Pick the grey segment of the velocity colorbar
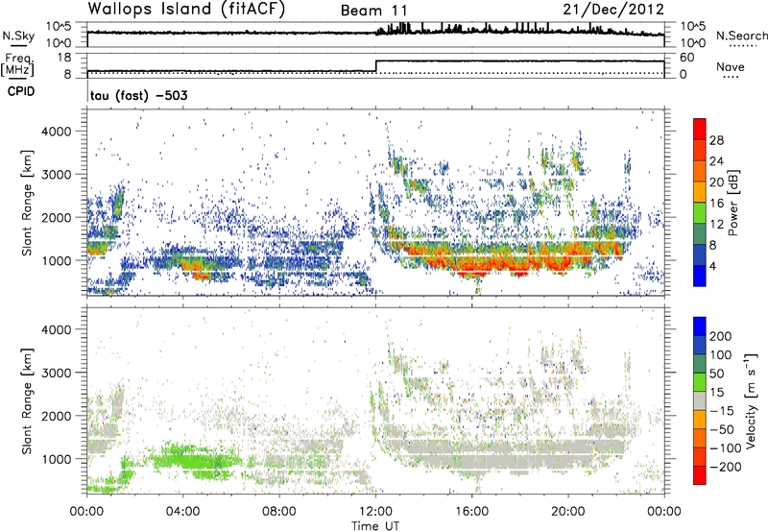Screen dimensions: 768x532 [x=700, y=401]
